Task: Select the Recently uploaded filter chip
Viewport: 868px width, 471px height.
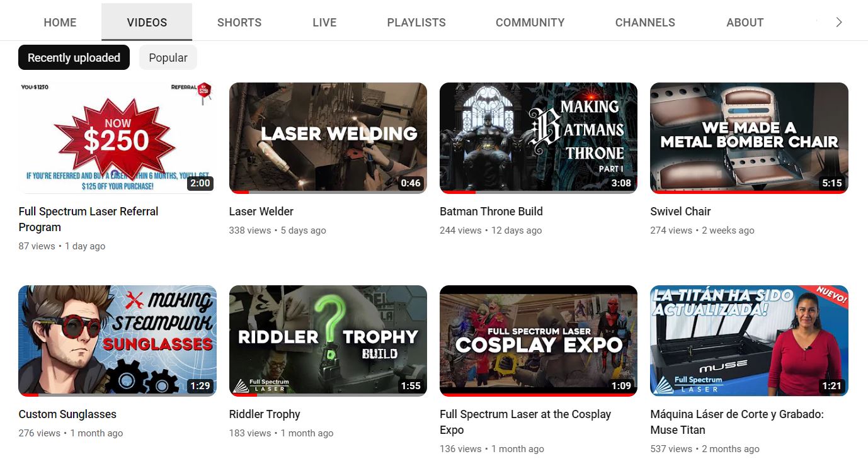Action: [74, 57]
